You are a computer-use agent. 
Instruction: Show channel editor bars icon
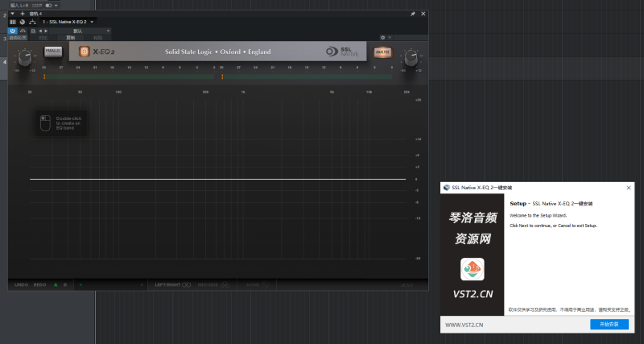(x=13, y=22)
